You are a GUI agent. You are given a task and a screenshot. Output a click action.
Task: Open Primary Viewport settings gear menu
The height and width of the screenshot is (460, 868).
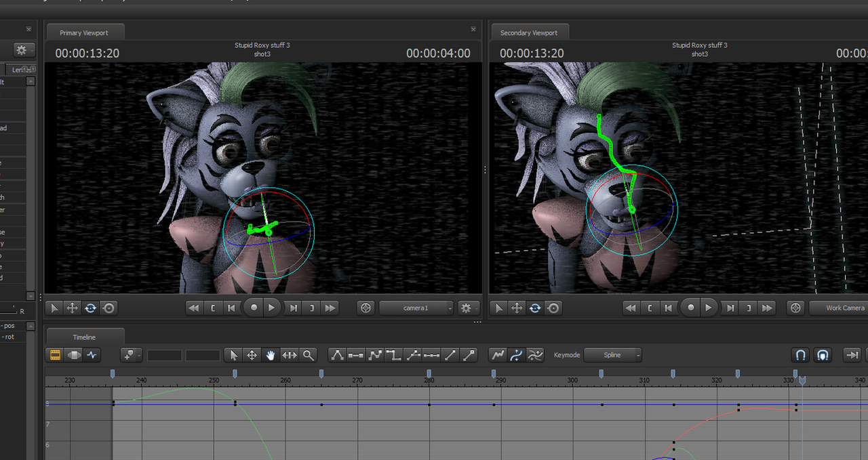point(468,308)
